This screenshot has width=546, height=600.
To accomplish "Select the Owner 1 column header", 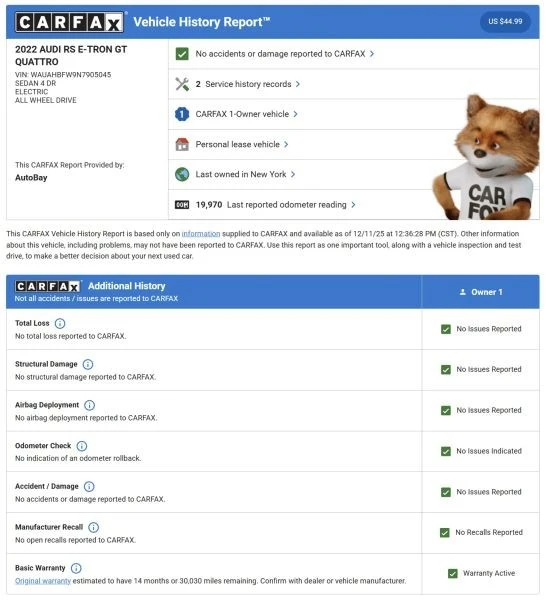I will click(x=481, y=292).
